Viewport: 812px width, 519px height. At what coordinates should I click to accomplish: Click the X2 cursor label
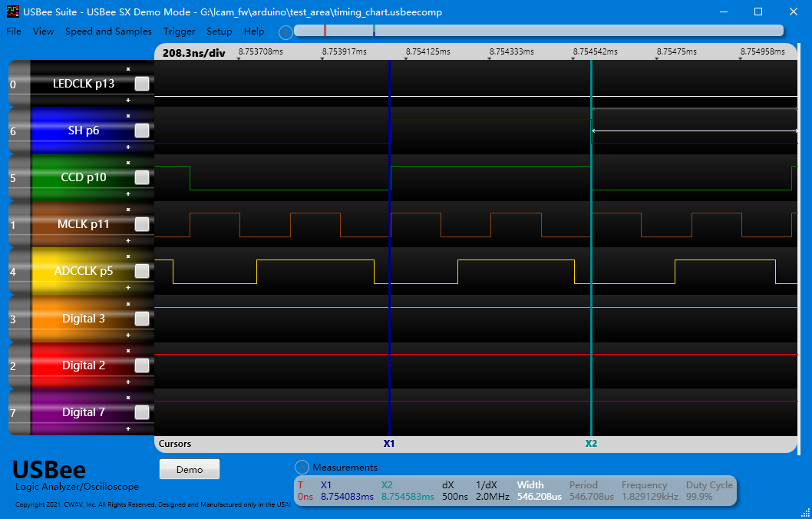591,444
